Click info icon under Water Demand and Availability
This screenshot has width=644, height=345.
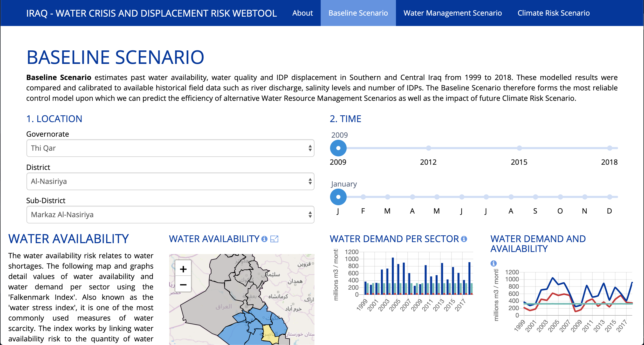(x=494, y=263)
